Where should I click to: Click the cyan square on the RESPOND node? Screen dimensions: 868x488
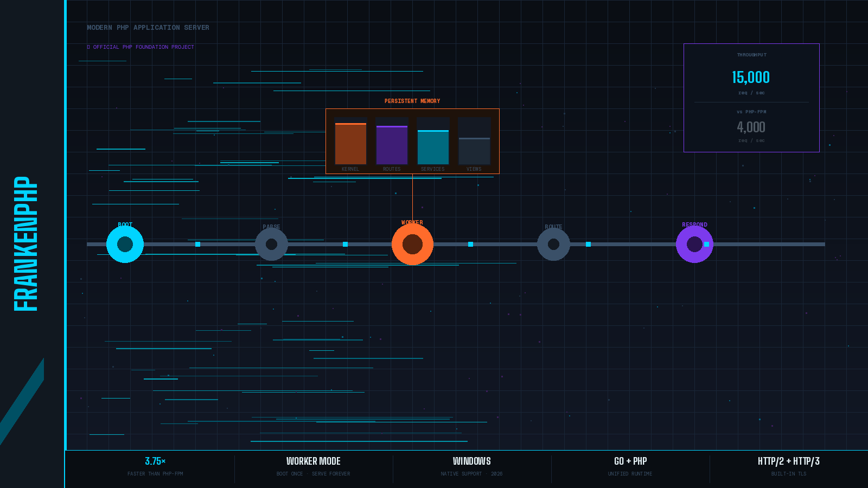pos(706,244)
